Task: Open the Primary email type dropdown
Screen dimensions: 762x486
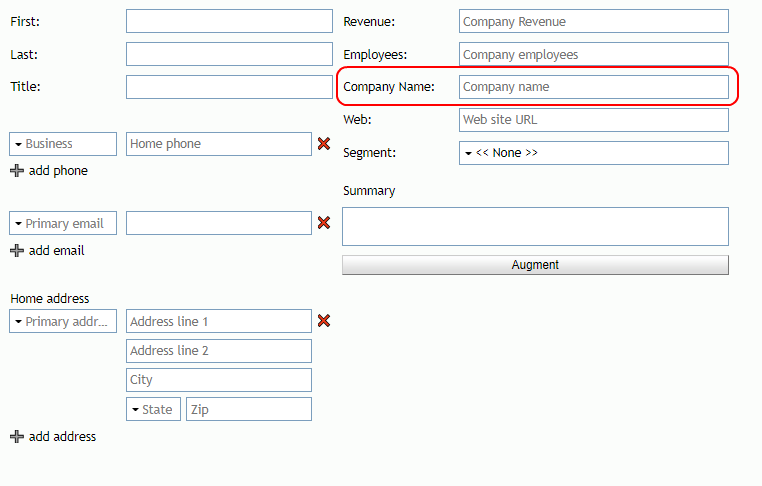Action: pyautogui.click(x=63, y=223)
